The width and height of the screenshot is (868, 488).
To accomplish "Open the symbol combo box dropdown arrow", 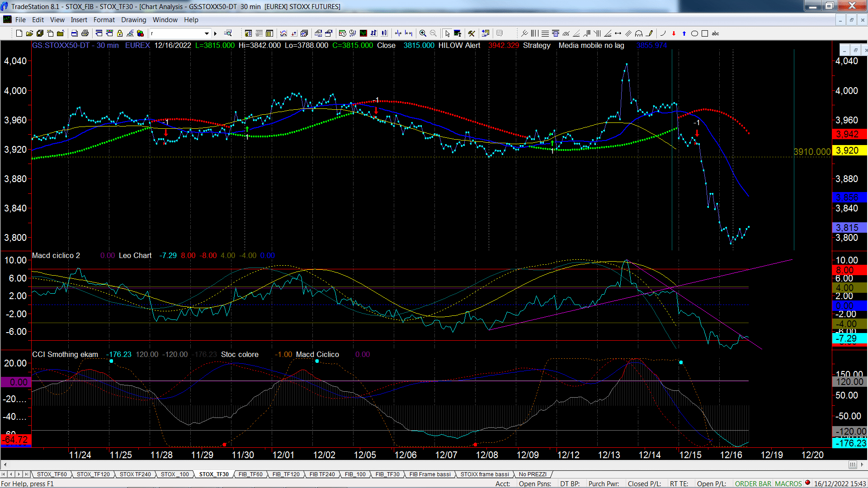I will [207, 33].
